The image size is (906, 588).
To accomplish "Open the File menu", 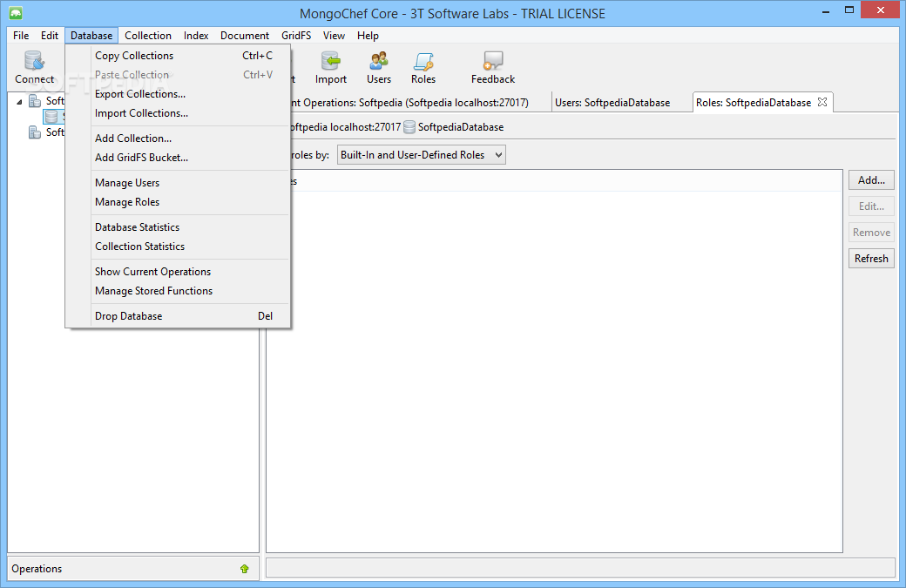I will 21,35.
